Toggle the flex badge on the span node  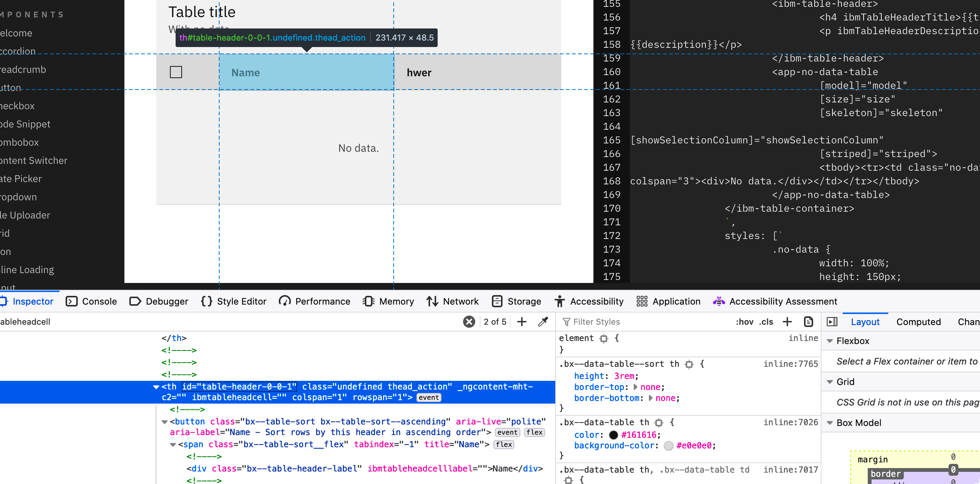coord(504,445)
